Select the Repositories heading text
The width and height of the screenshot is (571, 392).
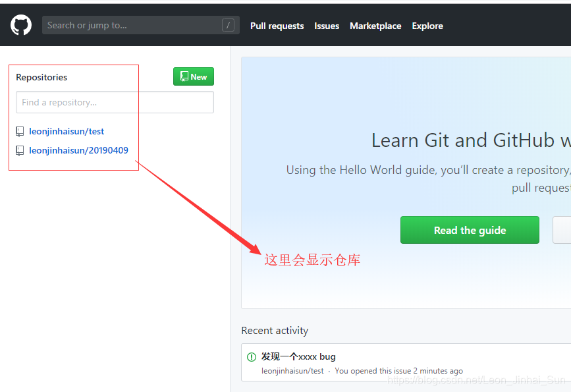click(41, 77)
